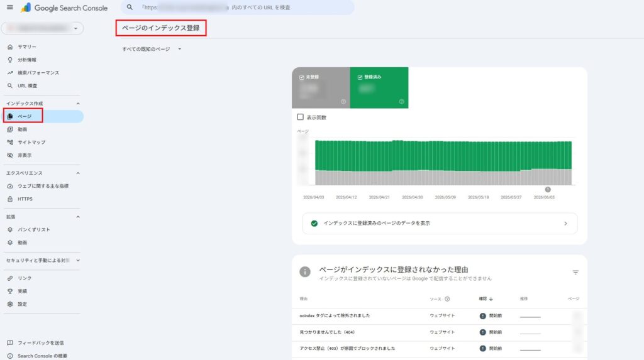
Task: Toggle the 登録済み checkbox card
Action: point(379,88)
